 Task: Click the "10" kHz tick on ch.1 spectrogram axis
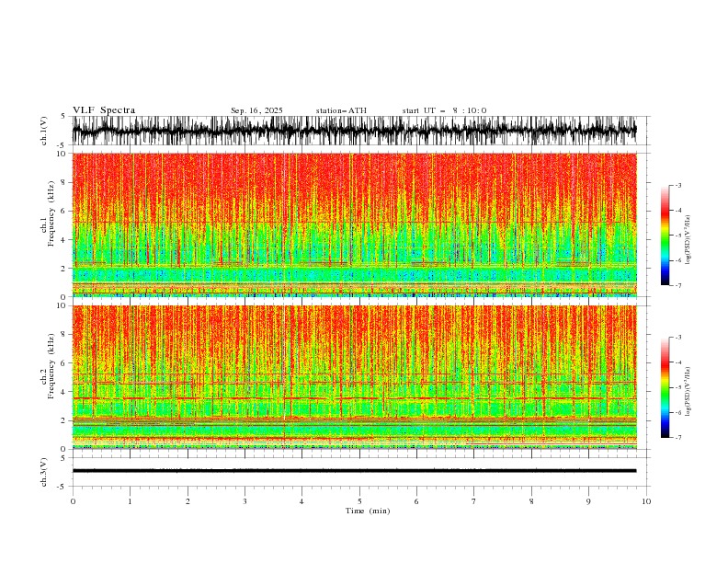coord(62,154)
